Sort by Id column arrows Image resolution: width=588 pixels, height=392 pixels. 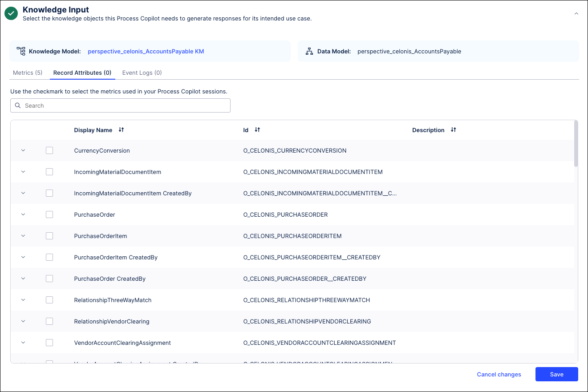click(x=257, y=130)
